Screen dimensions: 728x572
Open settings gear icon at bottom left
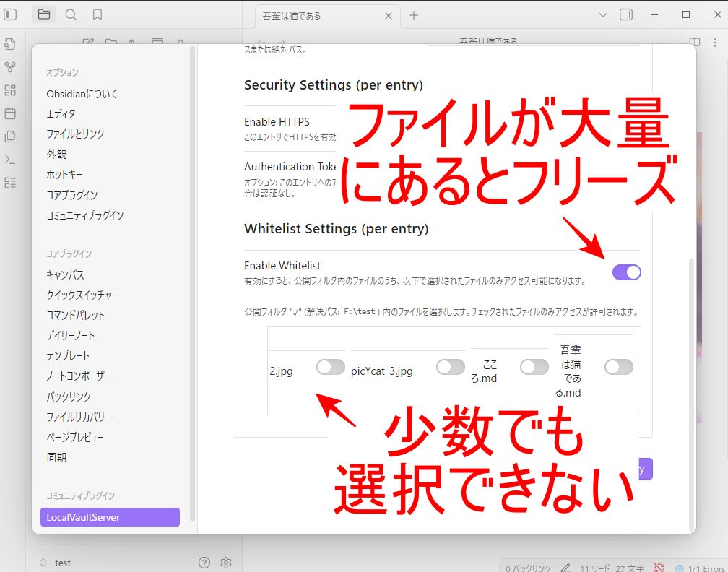click(x=226, y=563)
